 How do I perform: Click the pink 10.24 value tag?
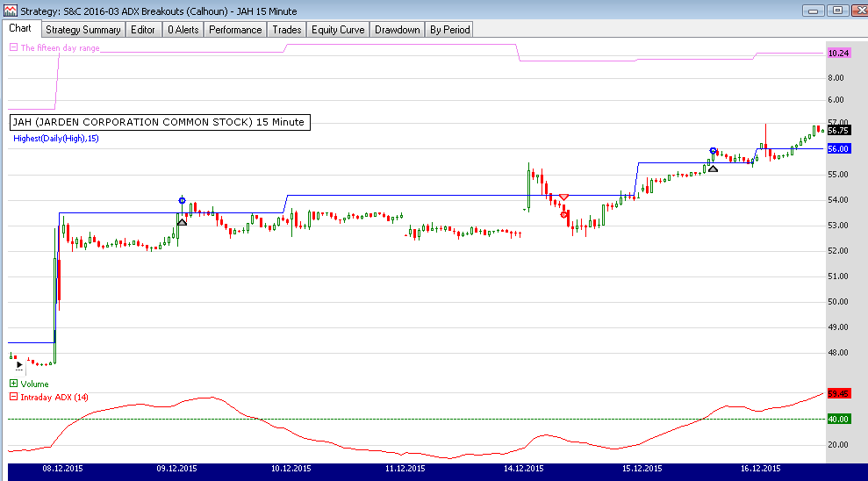(x=839, y=54)
